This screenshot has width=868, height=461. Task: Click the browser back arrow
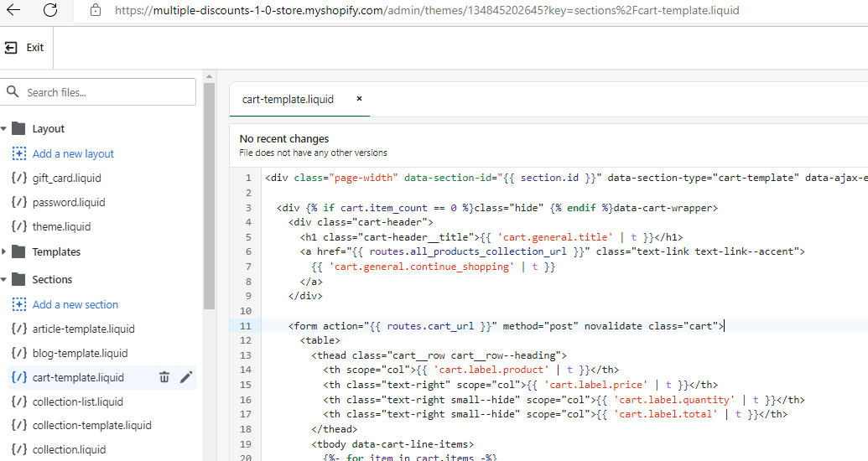click(x=13, y=10)
